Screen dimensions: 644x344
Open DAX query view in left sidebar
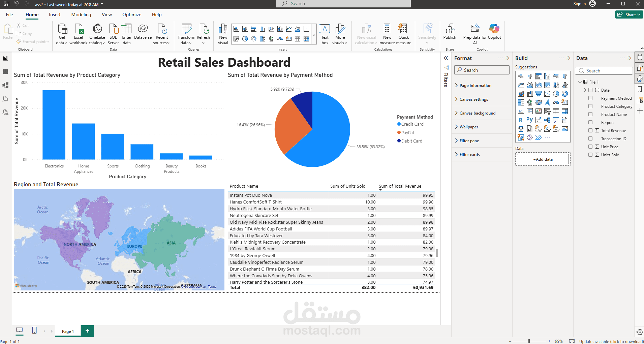(x=5, y=99)
